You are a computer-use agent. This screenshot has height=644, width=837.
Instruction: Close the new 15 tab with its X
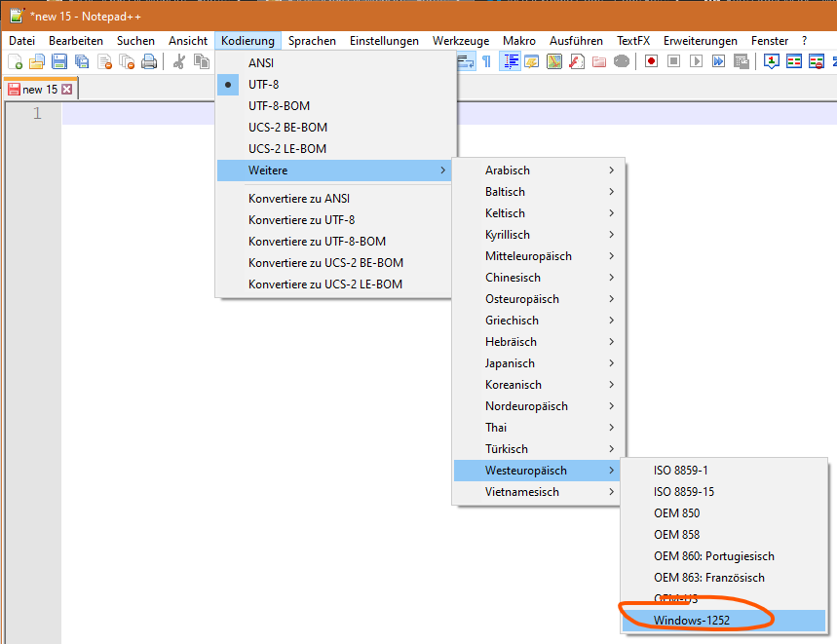pyautogui.click(x=66, y=89)
